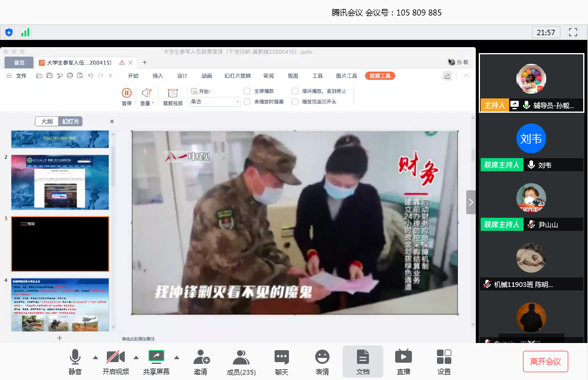Open the members list (235)
The height and width of the screenshot is (380, 588).
[x=241, y=357]
